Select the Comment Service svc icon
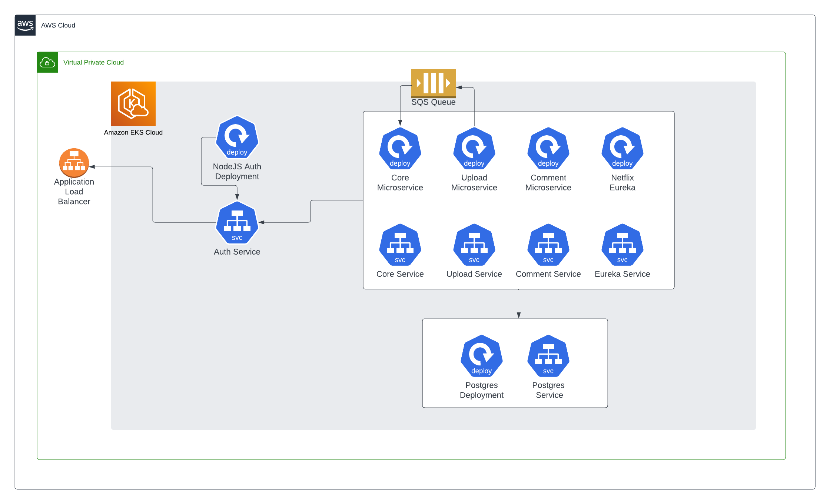This screenshot has width=830, height=504. 548,245
